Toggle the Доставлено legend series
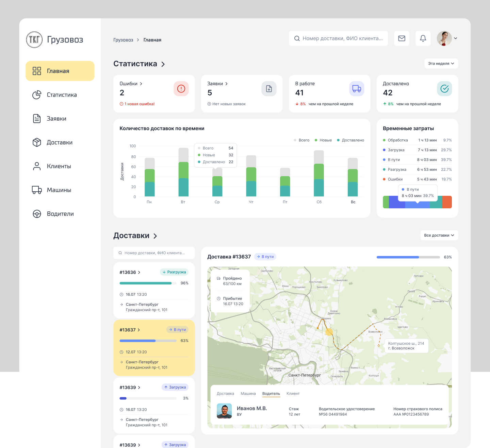 tap(350, 140)
